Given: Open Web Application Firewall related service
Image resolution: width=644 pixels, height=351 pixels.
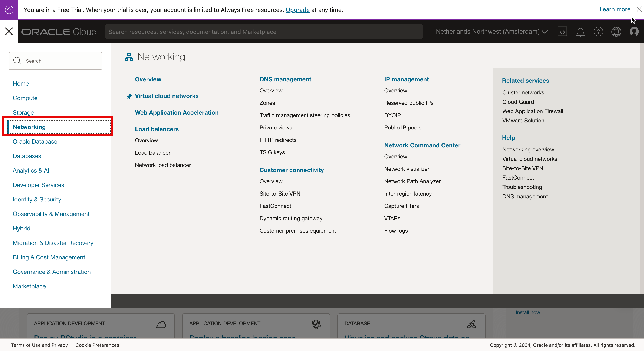Looking at the screenshot, I should (x=532, y=111).
